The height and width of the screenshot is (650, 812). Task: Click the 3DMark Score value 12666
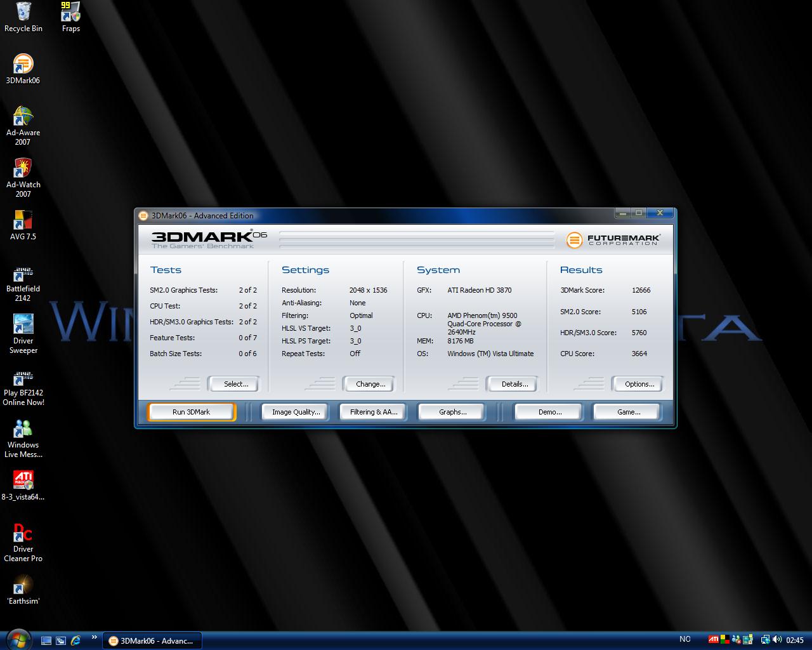[x=641, y=290]
